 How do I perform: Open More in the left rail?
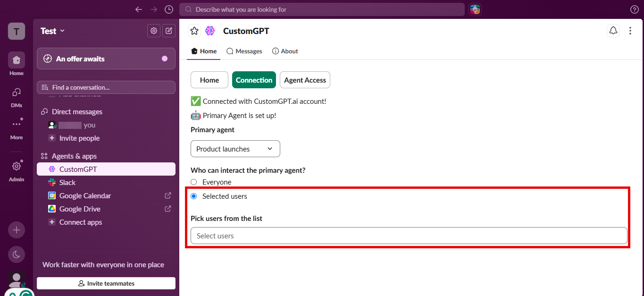tap(17, 128)
